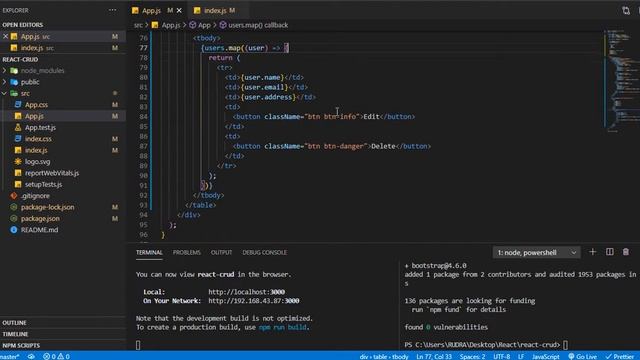Open reportWebVitals.js file
The height and width of the screenshot is (360, 640).
52,173
